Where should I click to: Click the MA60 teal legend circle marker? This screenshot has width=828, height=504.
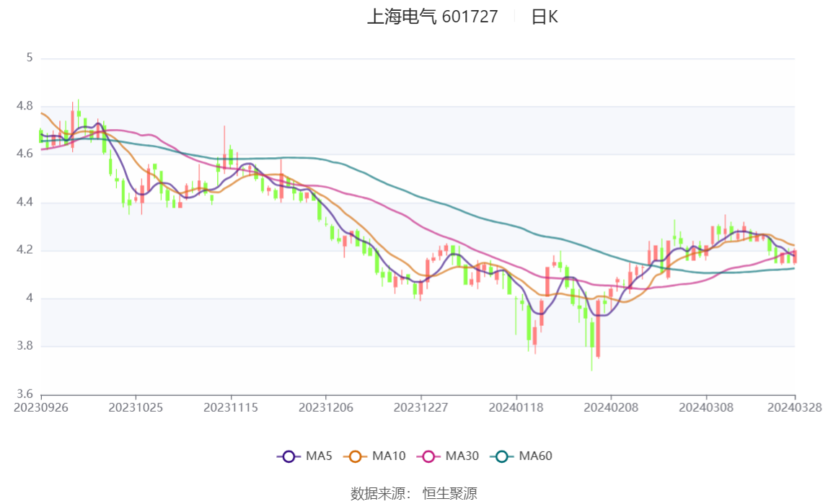(503, 456)
